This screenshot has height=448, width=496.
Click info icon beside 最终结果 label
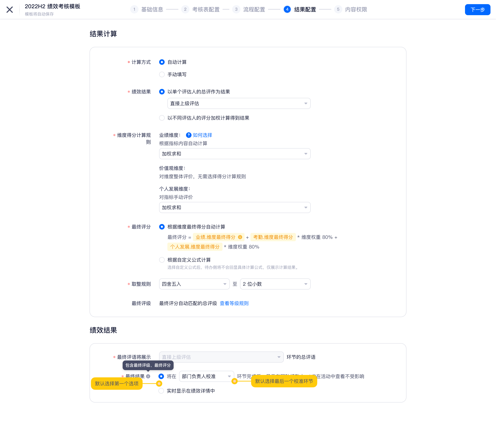point(148,376)
